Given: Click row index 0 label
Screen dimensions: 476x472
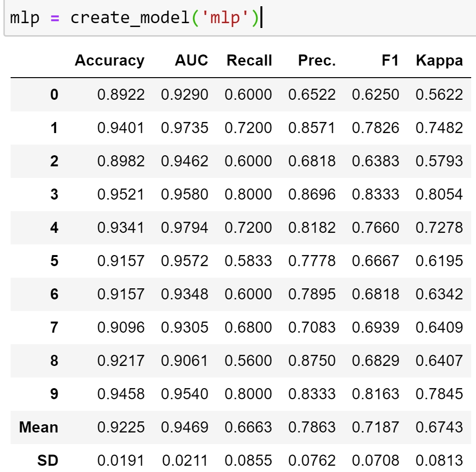Looking at the screenshot, I should tap(54, 94).
